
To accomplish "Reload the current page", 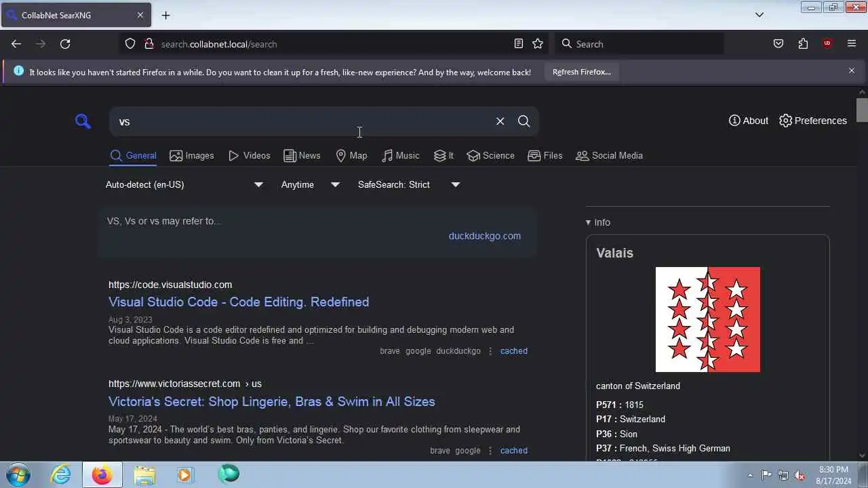I will coord(65,44).
